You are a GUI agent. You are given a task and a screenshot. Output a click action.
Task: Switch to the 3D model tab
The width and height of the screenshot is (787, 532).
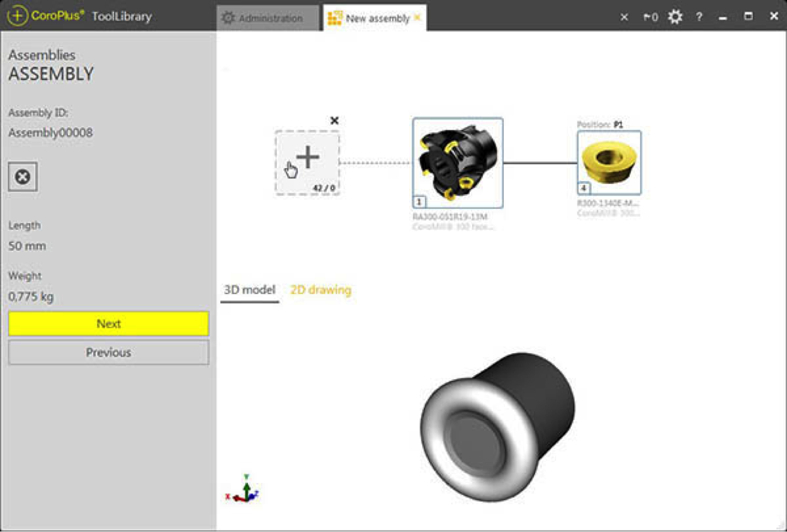250,290
